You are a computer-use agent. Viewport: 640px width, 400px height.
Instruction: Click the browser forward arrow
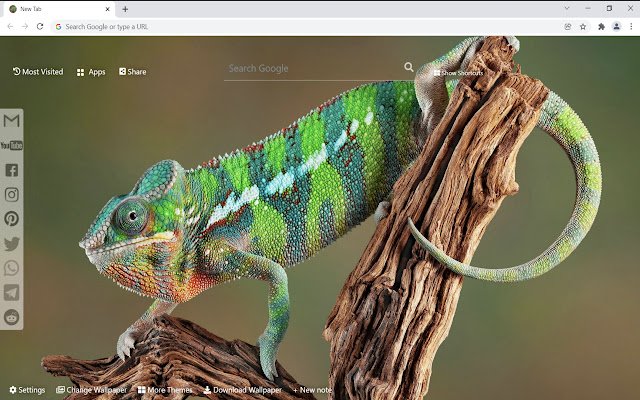[25, 27]
